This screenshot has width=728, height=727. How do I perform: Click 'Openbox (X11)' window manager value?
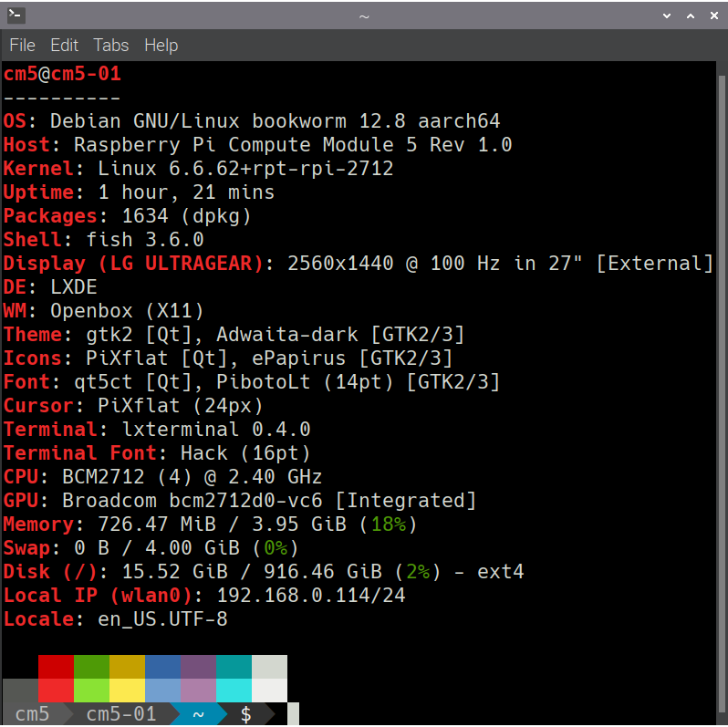pos(127,310)
